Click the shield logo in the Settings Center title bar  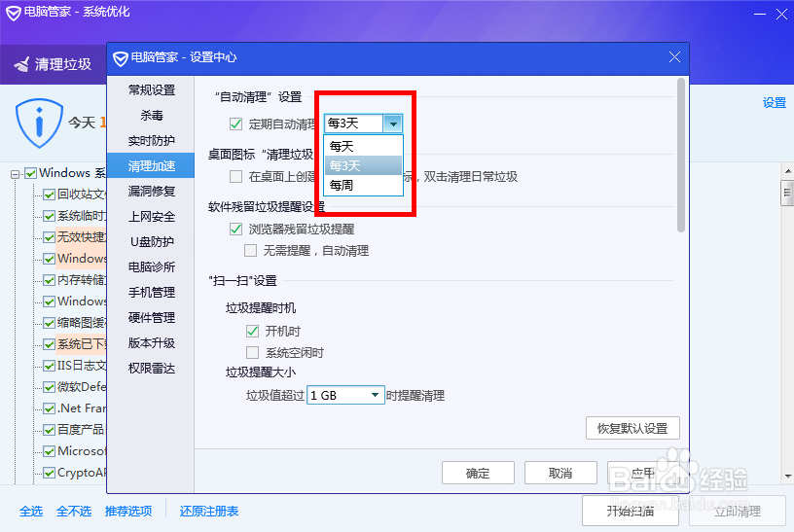click(120, 58)
